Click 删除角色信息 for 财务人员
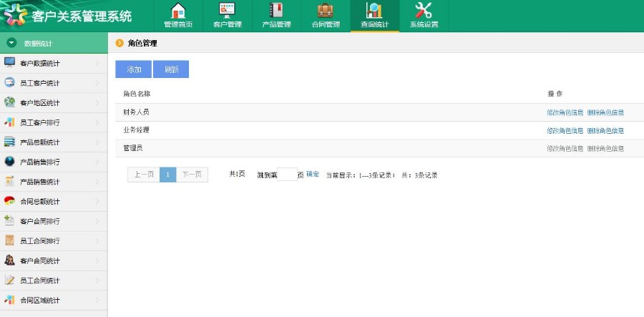 605,112
